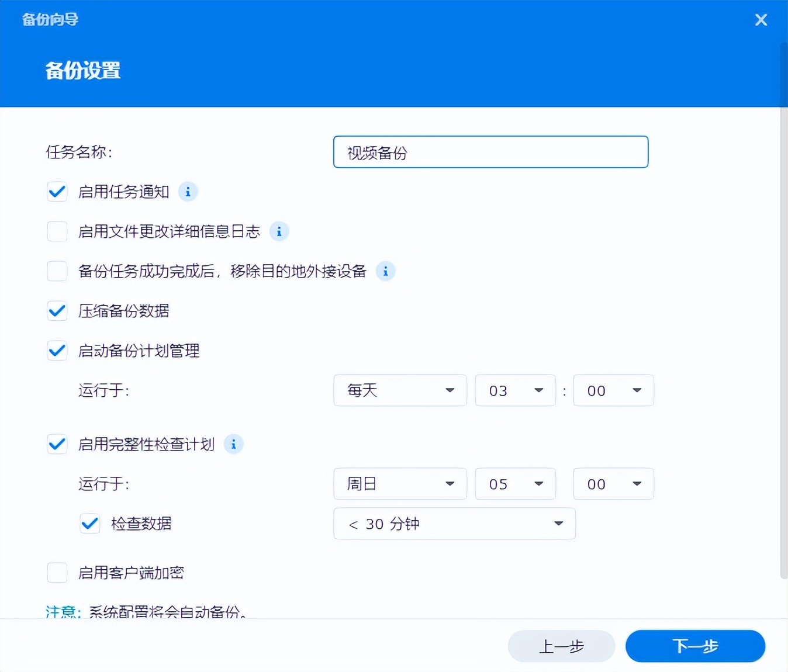This screenshot has width=788, height=672.
Task: Change the backup hour from 03
Action: pyautogui.click(x=515, y=390)
